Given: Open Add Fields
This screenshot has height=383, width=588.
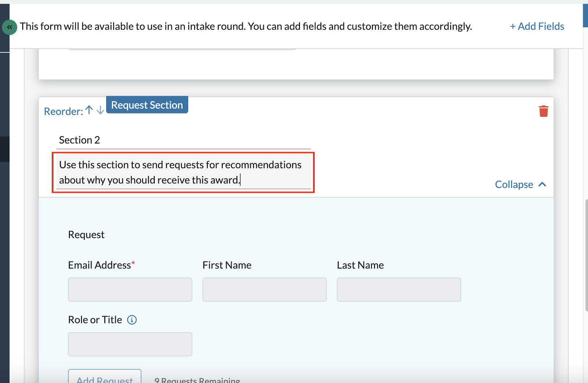Looking at the screenshot, I should pos(537,26).
